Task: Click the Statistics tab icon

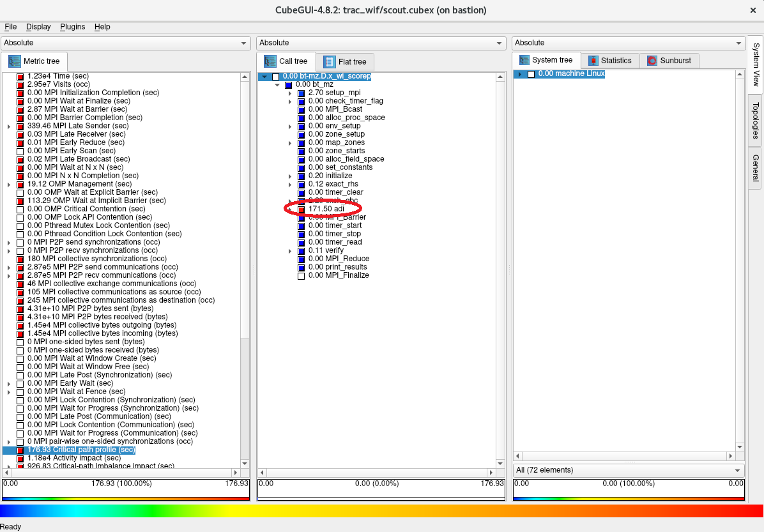Action: (x=593, y=61)
